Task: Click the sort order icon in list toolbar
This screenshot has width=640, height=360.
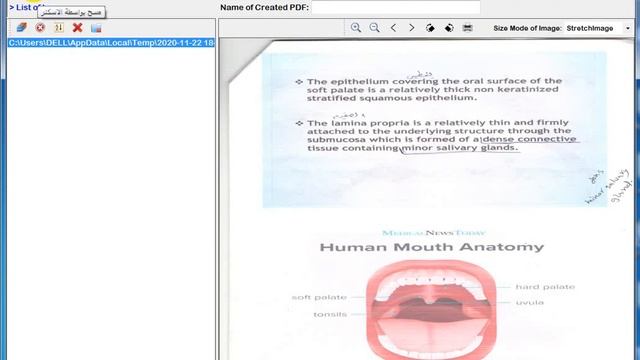Action: coord(59,27)
